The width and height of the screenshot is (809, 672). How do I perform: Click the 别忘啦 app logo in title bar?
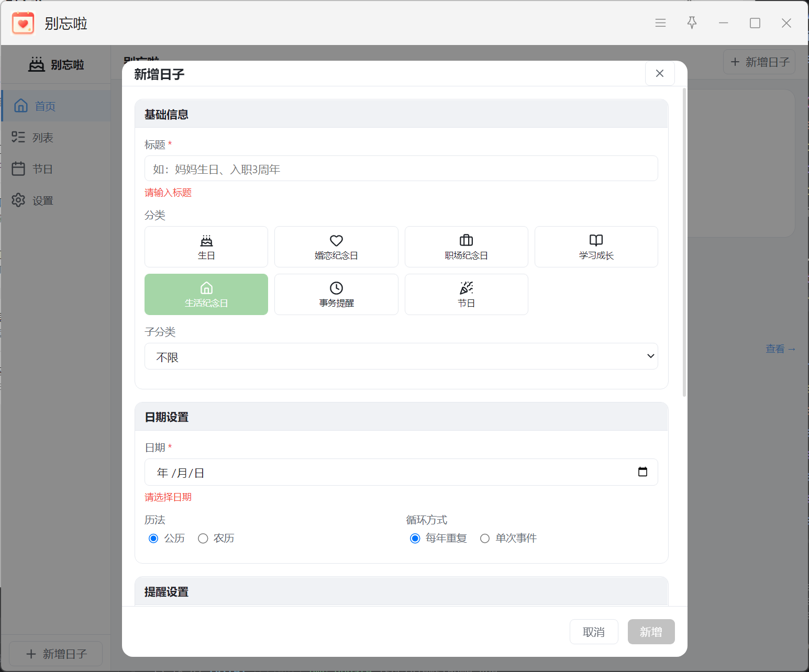[x=23, y=23]
